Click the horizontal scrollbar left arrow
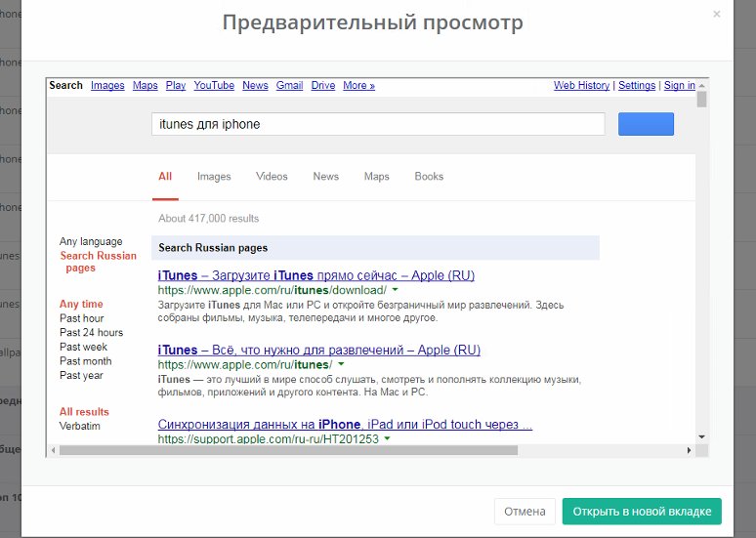 pos(53,451)
